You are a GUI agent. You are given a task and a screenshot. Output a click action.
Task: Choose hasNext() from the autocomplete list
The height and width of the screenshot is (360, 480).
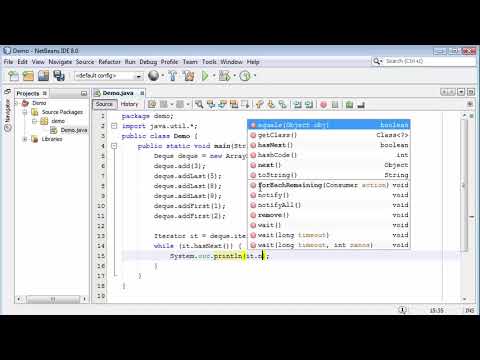(x=329, y=145)
